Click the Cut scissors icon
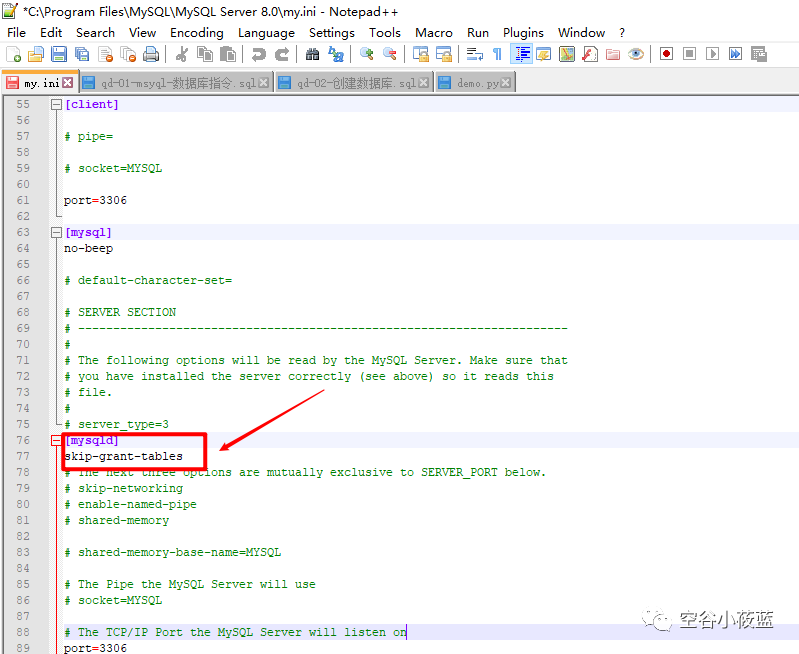 [181, 54]
